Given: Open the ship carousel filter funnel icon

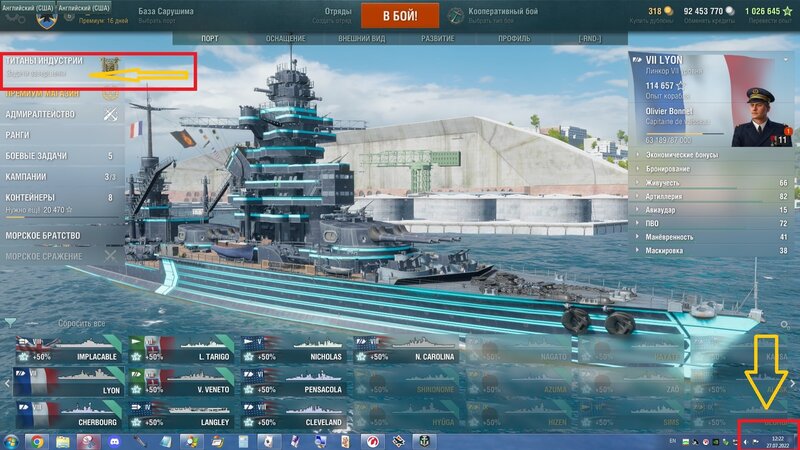Looking at the screenshot, I should coord(10,322).
